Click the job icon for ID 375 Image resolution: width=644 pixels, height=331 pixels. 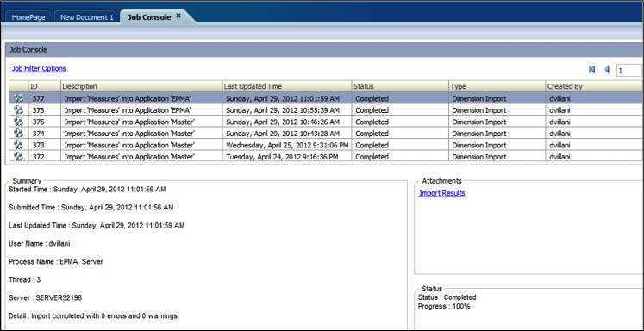(18, 122)
